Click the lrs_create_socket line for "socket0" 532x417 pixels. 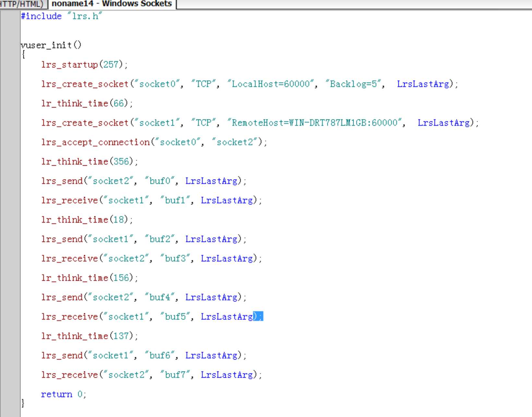click(x=249, y=84)
